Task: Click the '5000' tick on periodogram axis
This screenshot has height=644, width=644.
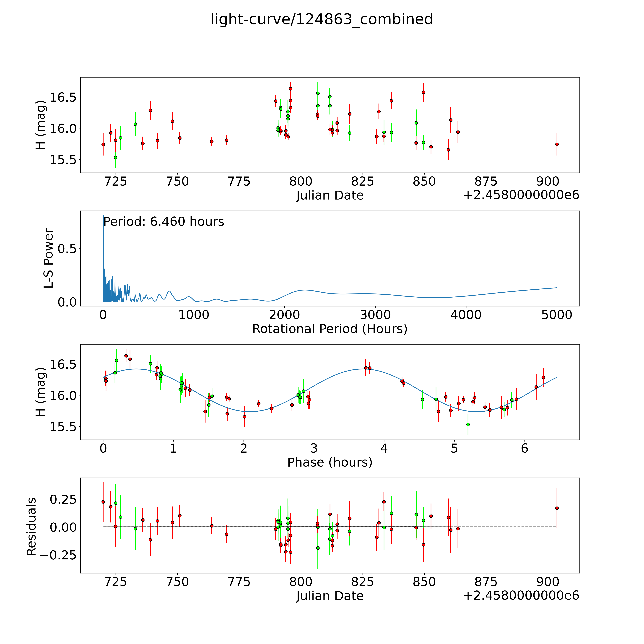Action: coord(557,315)
